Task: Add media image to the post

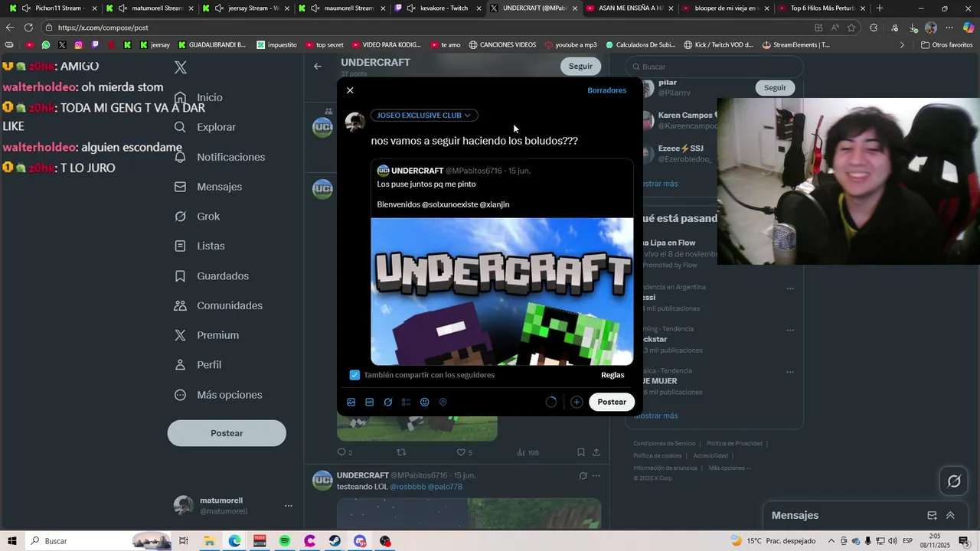Action: click(351, 402)
